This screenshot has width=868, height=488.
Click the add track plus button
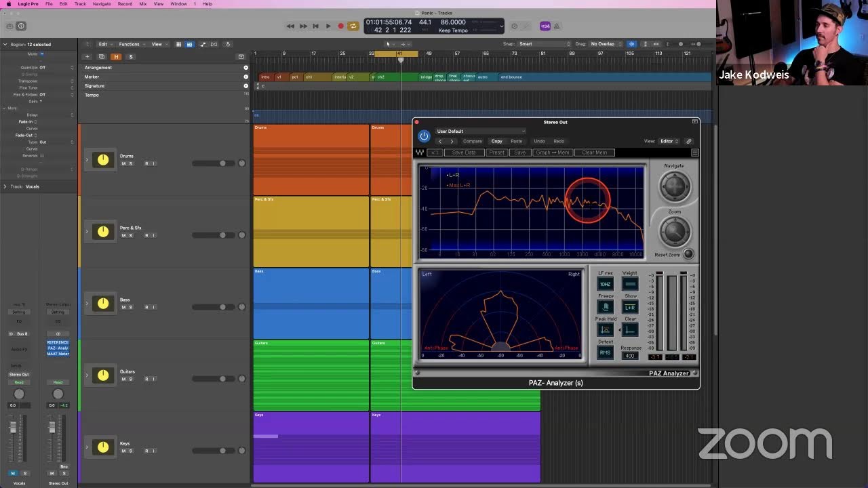pos(87,57)
